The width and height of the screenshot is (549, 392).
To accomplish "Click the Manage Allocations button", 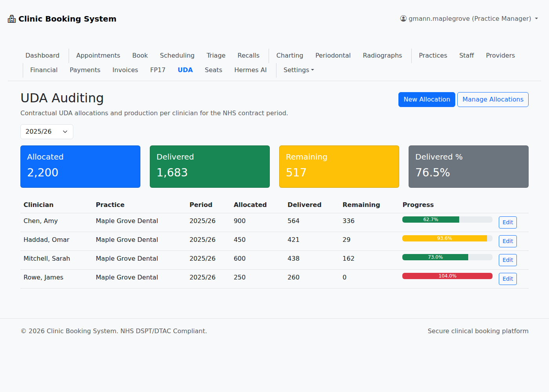I will click(x=493, y=100).
